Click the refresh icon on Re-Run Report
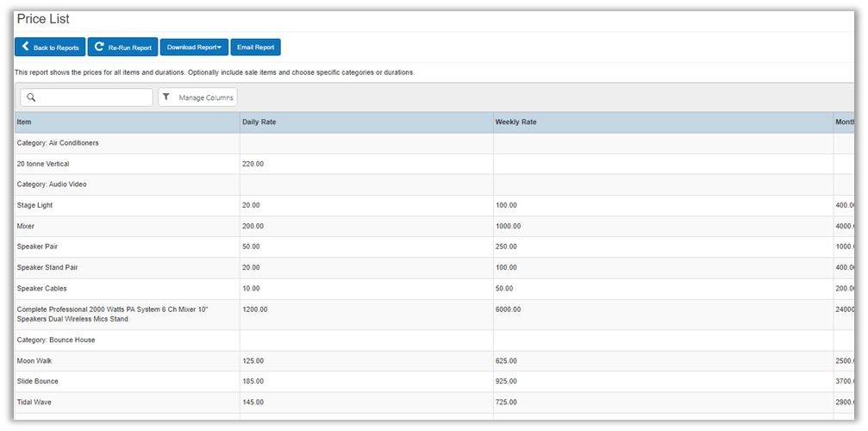The height and width of the screenshot is (431, 868). [99, 47]
